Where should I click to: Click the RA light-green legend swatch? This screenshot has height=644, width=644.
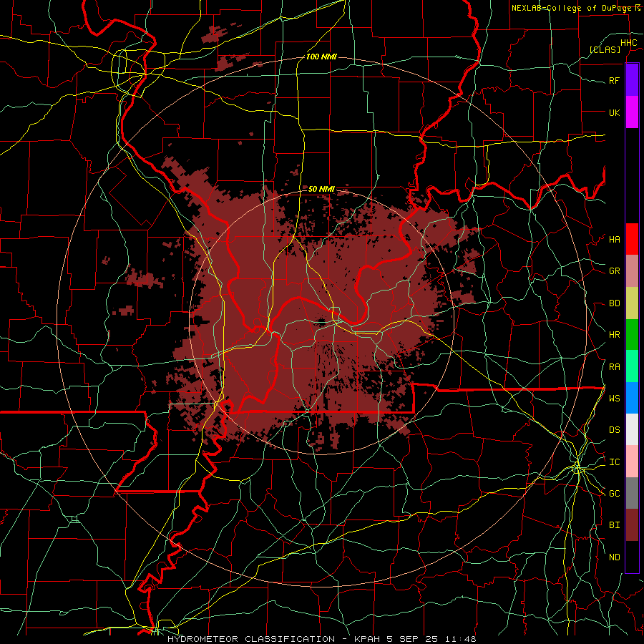pos(632,366)
